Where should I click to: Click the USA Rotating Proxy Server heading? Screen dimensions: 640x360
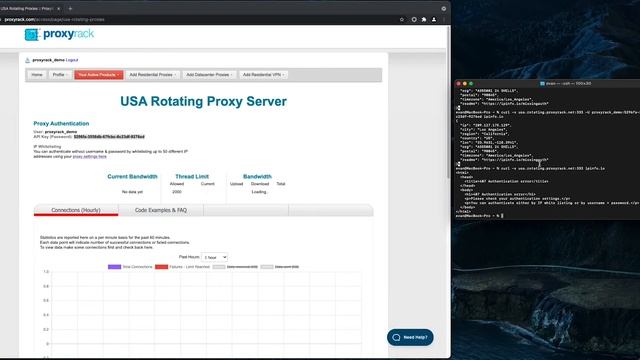(x=203, y=101)
